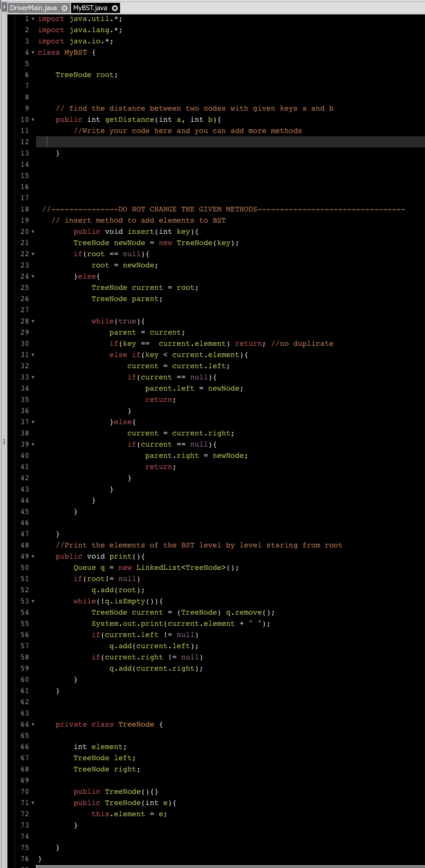The height and width of the screenshot is (868, 425).
Task: Click the '//Print the elements of the BST' comment
Action: (199, 545)
